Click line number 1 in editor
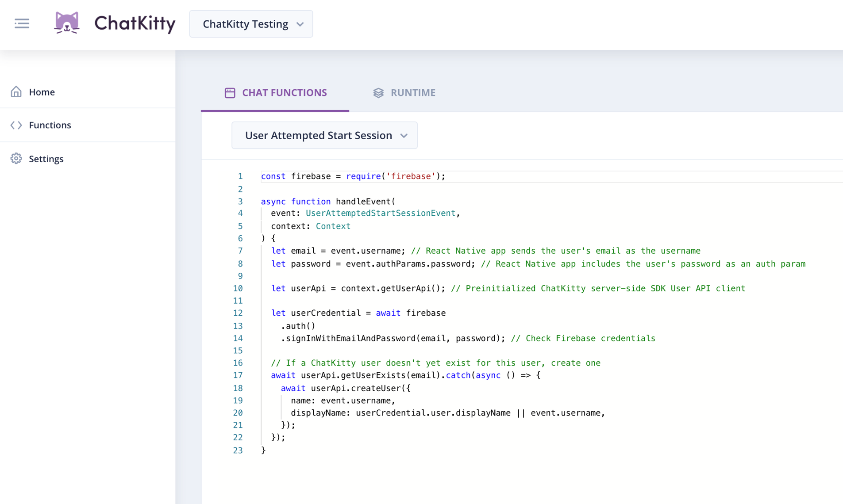843x504 pixels. point(240,176)
